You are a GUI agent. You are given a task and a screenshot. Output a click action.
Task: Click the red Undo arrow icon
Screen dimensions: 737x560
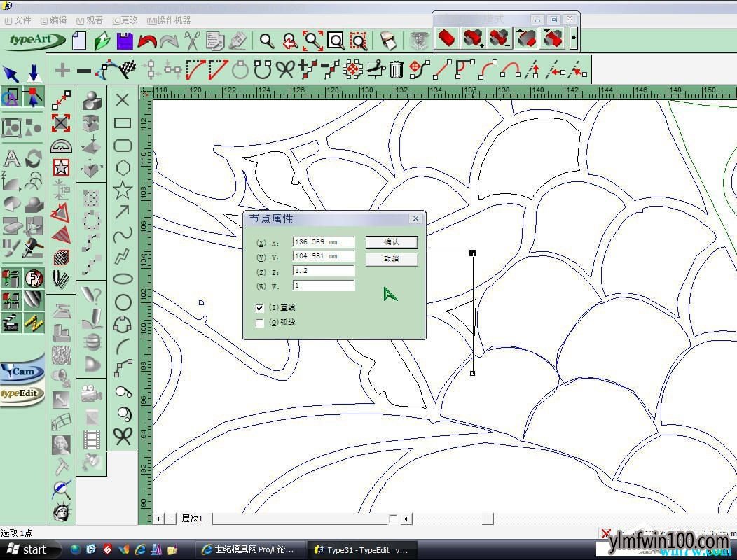click(147, 41)
